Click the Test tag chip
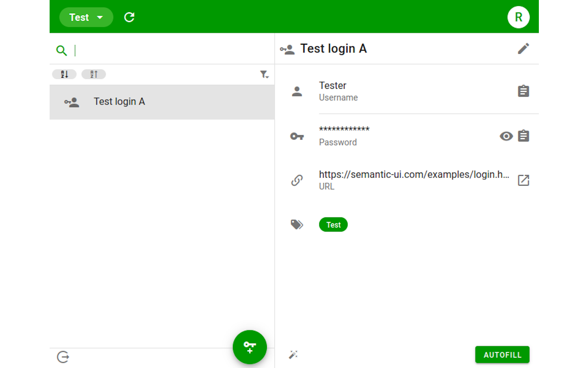Viewport: 588px width, 368px height. coord(334,224)
